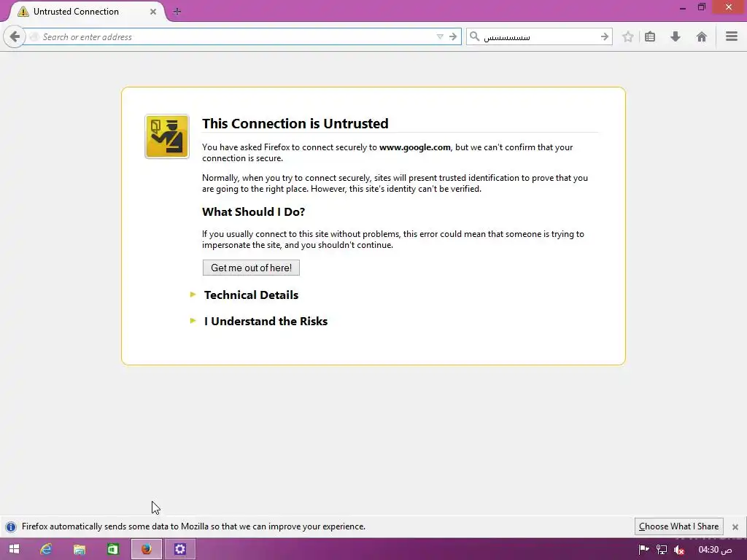Restore down the Firefox window
The height and width of the screenshot is (560, 747).
click(702, 7)
